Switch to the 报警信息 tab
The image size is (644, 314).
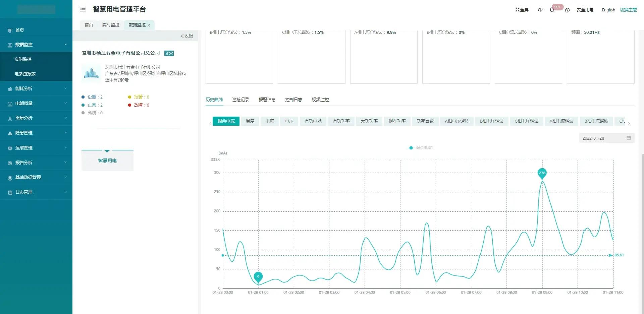267,100
